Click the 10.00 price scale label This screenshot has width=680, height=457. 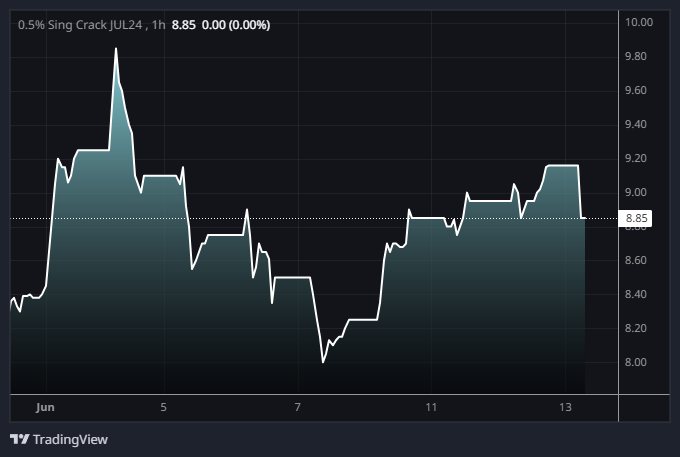(638, 22)
